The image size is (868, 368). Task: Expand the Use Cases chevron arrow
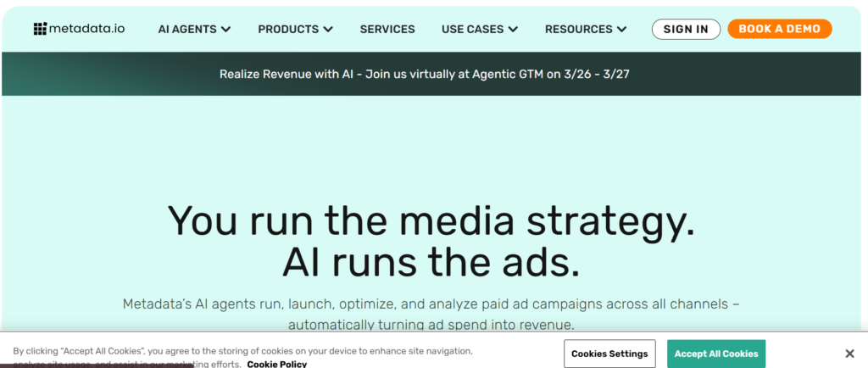[x=512, y=30]
